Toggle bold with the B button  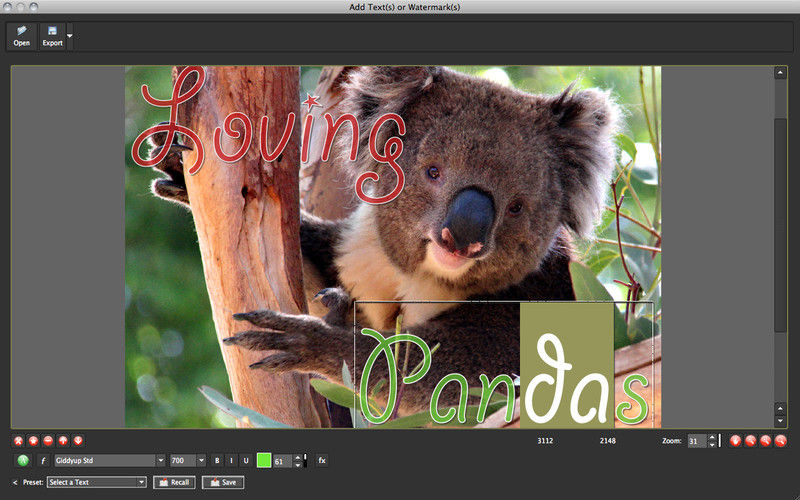(217, 461)
